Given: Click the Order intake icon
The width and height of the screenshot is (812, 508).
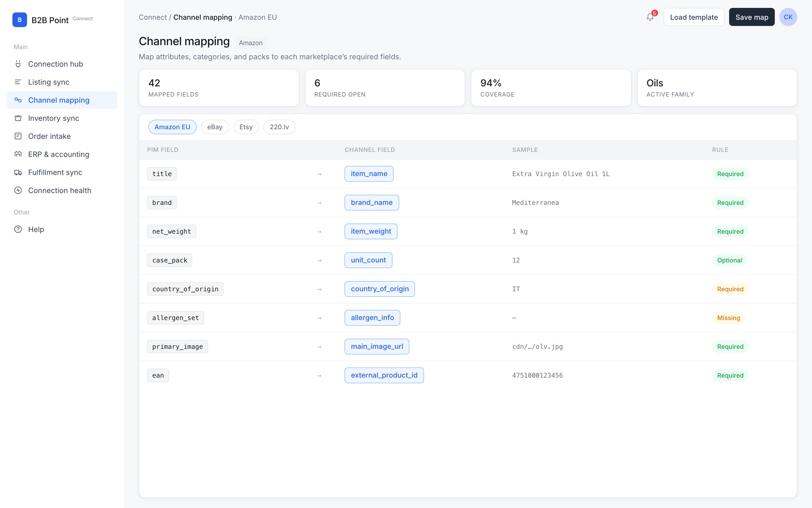Looking at the screenshot, I should coord(18,136).
